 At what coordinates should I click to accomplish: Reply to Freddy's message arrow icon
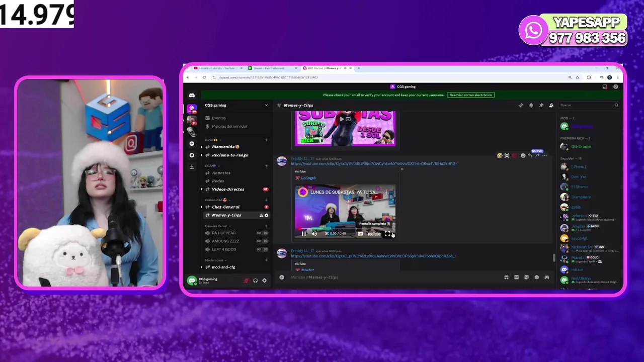[530, 155]
